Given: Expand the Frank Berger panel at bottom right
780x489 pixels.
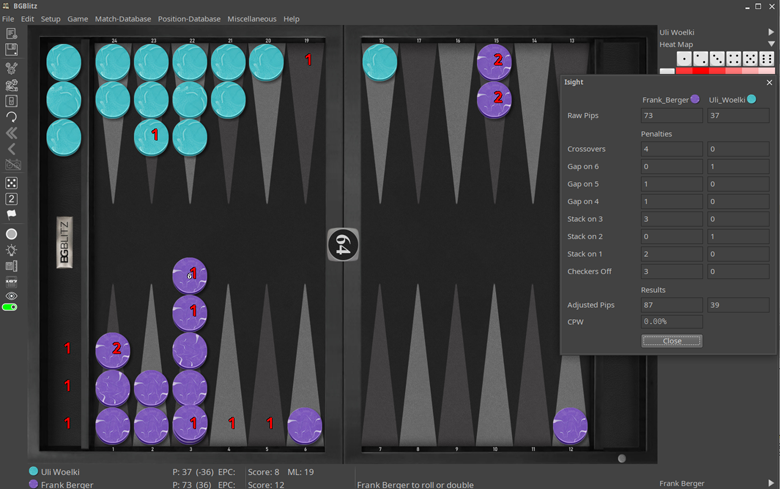Looking at the screenshot, I should coord(770,483).
